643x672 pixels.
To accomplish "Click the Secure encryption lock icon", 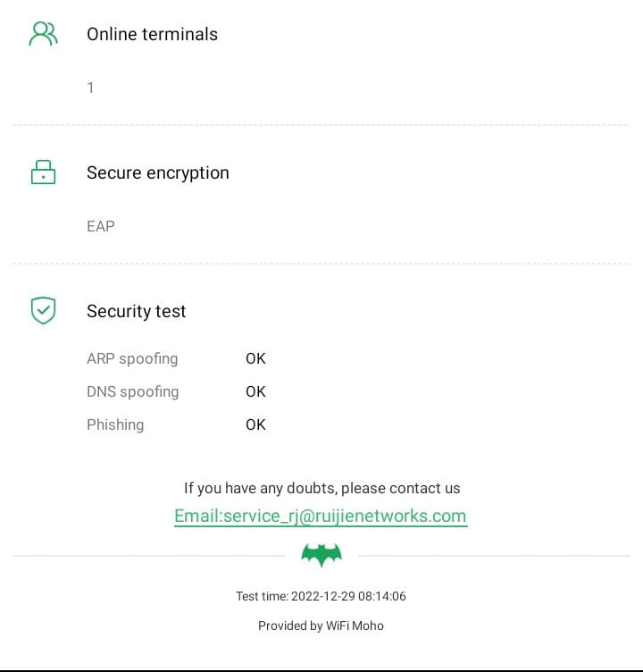I will (x=43, y=172).
